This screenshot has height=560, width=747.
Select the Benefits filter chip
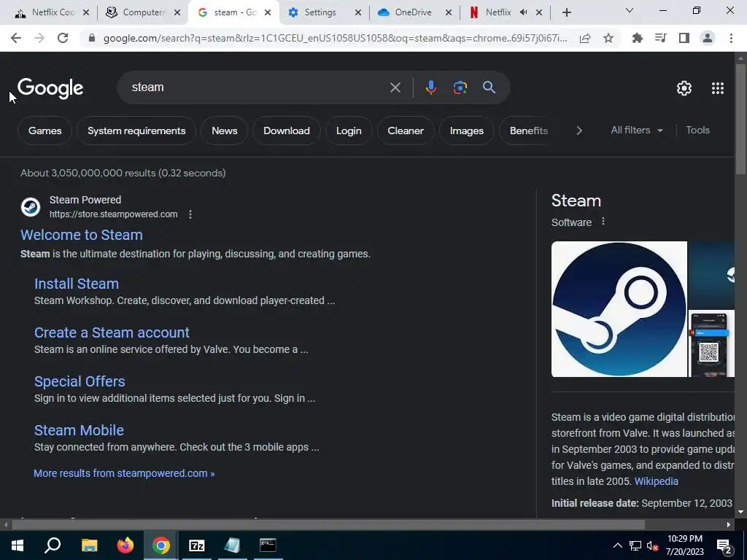(528, 131)
